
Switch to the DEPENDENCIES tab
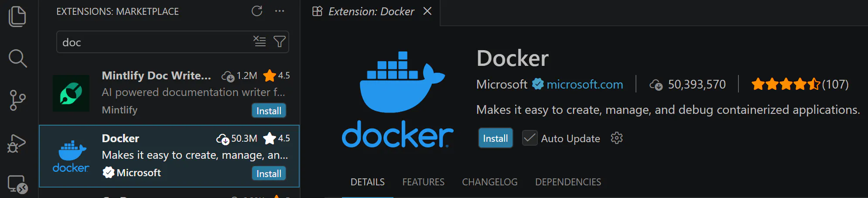click(x=568, y=182)
